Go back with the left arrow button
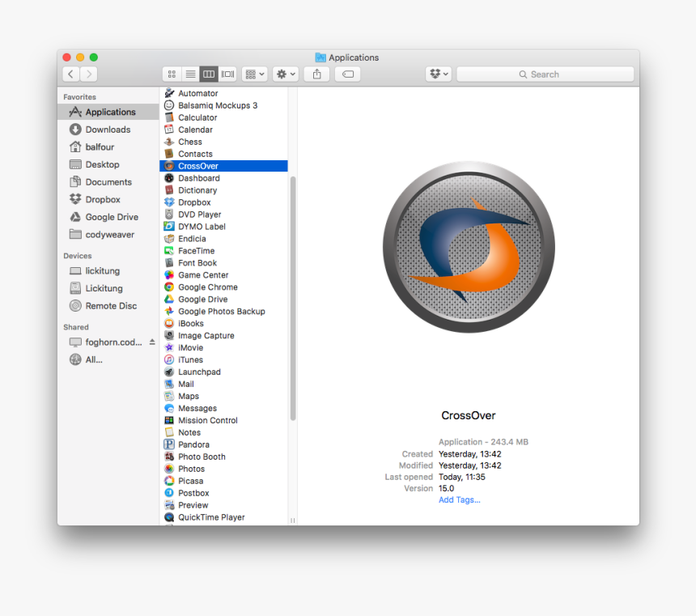The image size is (696, 616). [70, 74]
